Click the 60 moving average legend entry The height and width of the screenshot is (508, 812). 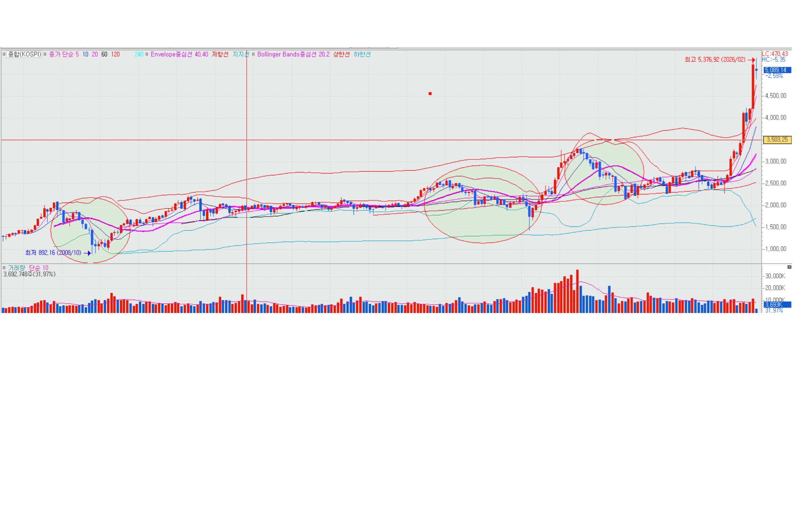click(105, 54)
